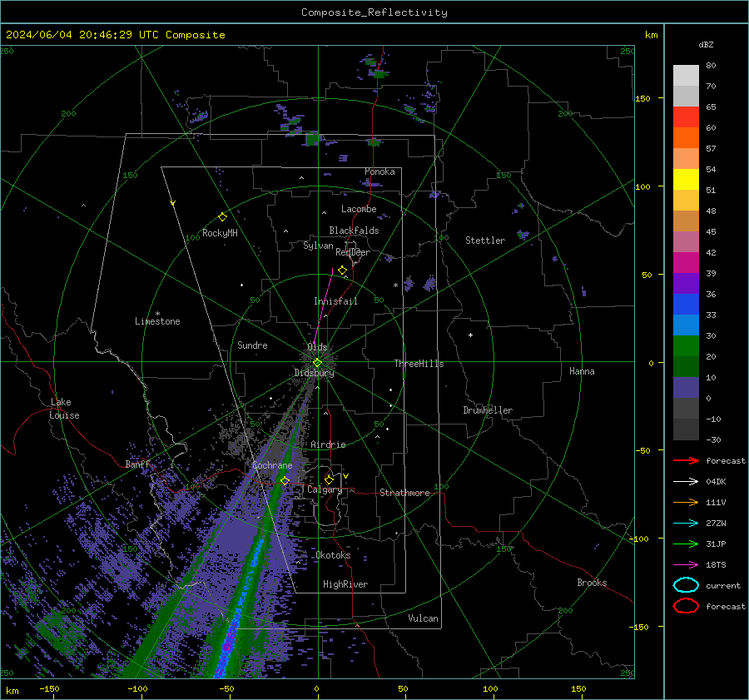Viewport: 749px width, 700px height.
Task: Click the Lacombe town label
Action: pos(359,209)
